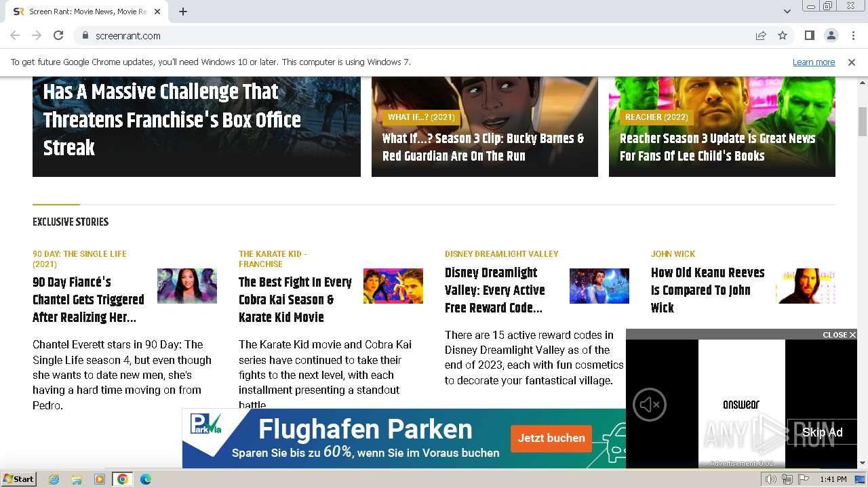Image resolution: width=868 pixels, height=488 pixels.
Task: Click Skip Ad on the video
Action: pos(822,432)
